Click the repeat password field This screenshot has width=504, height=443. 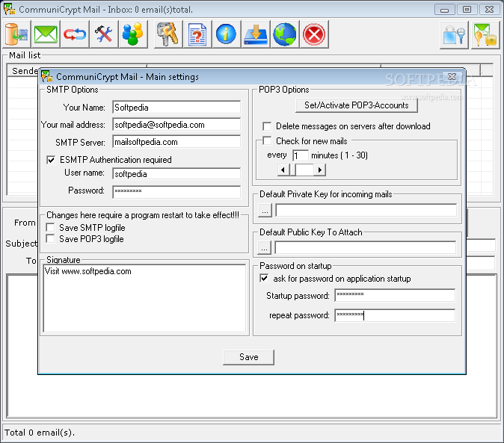click(395, 315)
